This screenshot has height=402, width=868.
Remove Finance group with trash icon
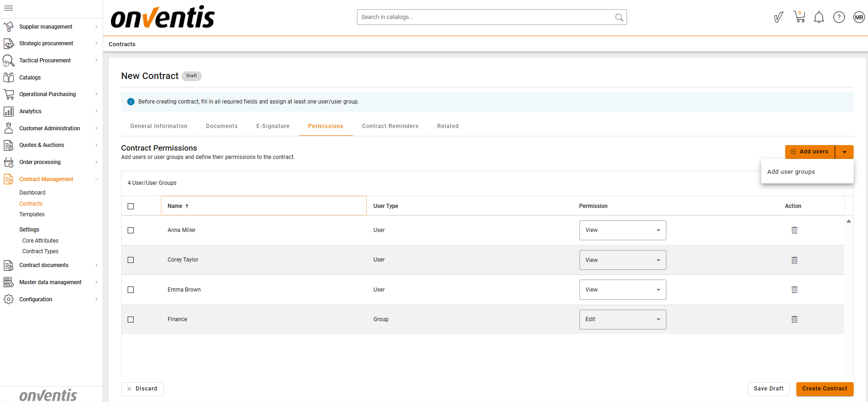coord(794,319)
